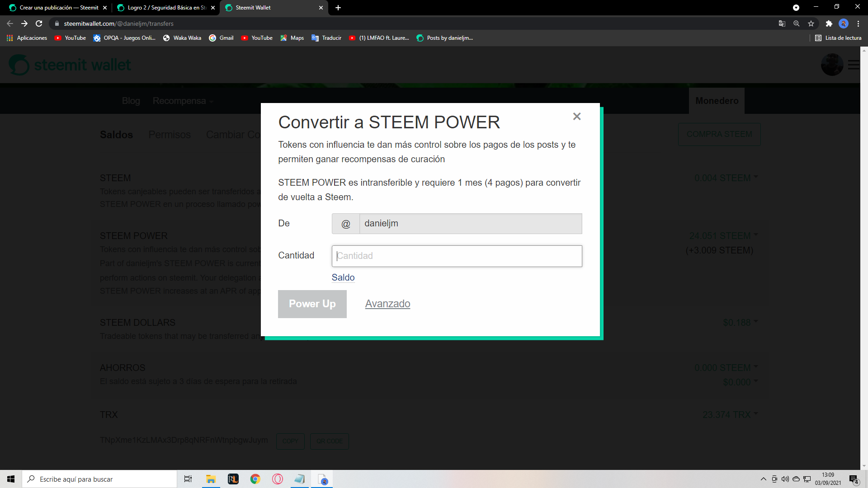Screen dimensions: 868x488
Task: Click the Cantidad amount input field
Action: 457,256
